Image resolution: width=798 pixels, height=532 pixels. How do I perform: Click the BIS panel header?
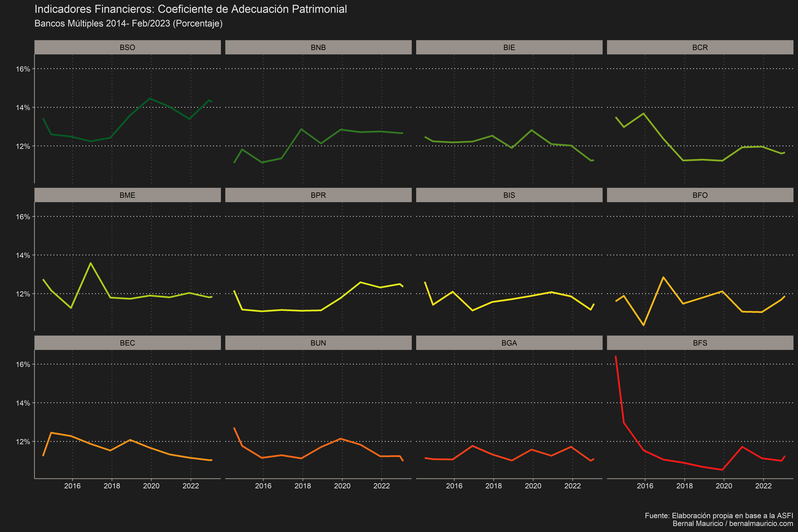click(509, 195)
